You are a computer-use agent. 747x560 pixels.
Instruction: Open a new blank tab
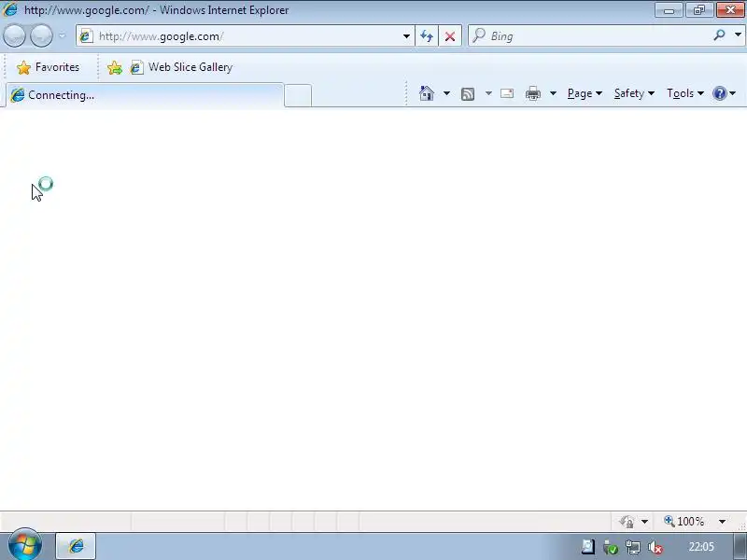pos(298,96)
